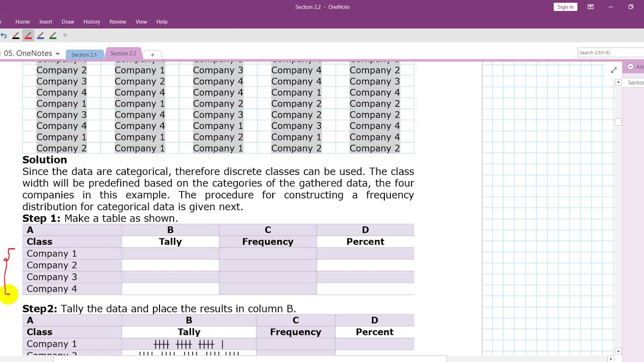Click the Search (Ctrl+E) field
This screenshot has width=644, height=362.
point(611,52)
